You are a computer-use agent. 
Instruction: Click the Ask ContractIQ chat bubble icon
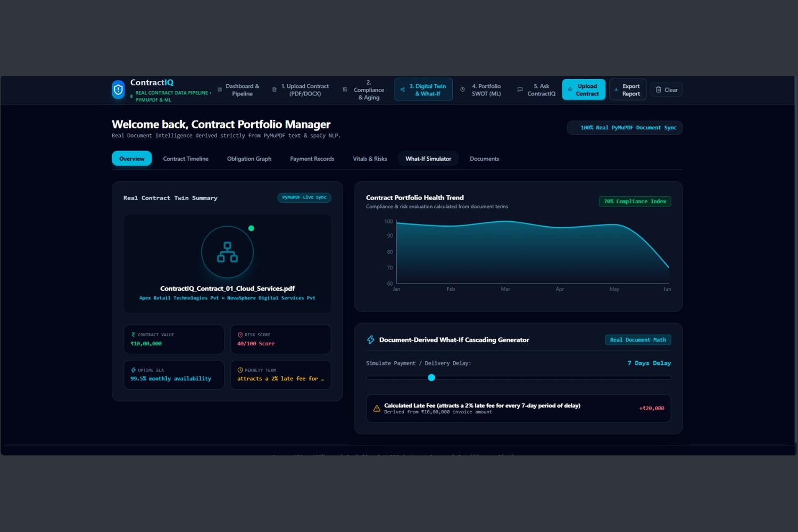point(520,89)
